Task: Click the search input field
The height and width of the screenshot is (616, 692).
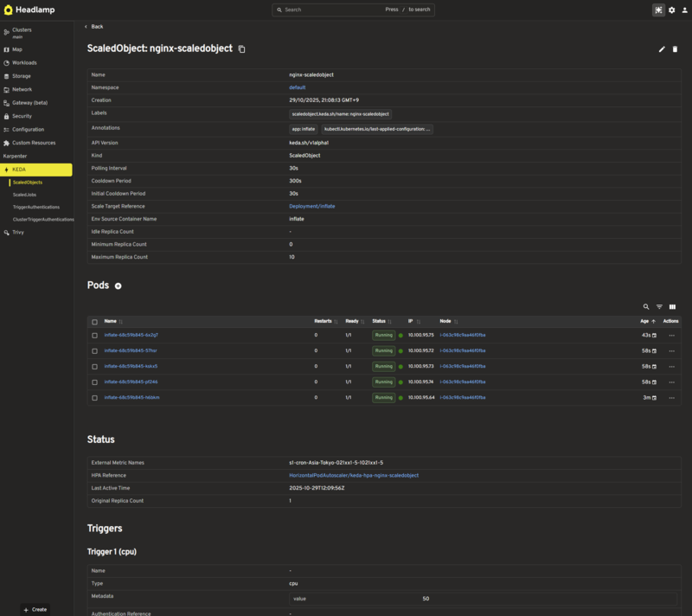Action: click(353, 10)
